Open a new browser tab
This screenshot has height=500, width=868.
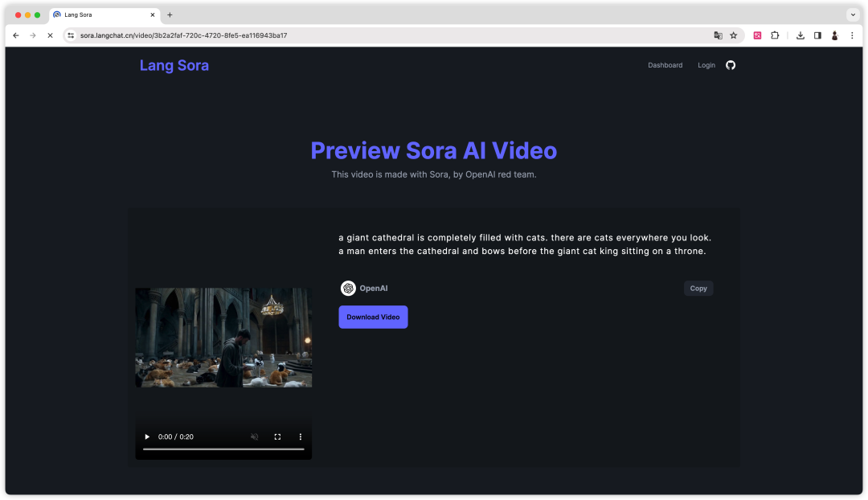(170, 15)
